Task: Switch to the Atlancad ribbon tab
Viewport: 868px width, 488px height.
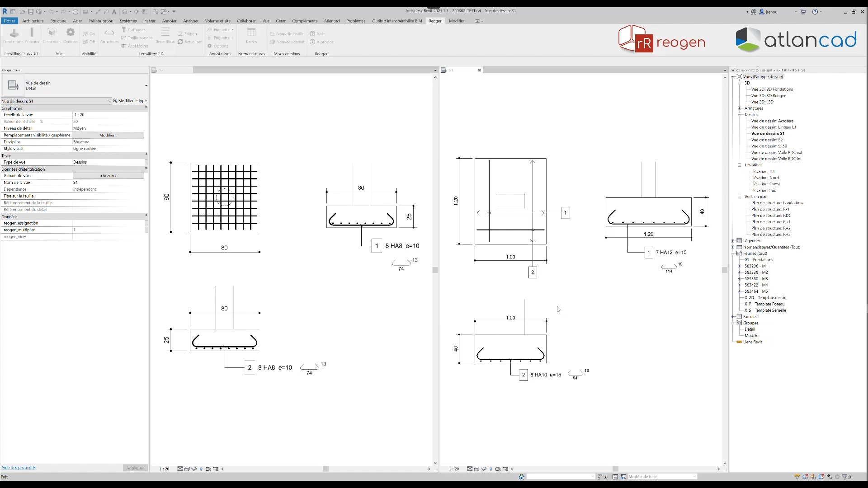Action: (x=331, y=21)
